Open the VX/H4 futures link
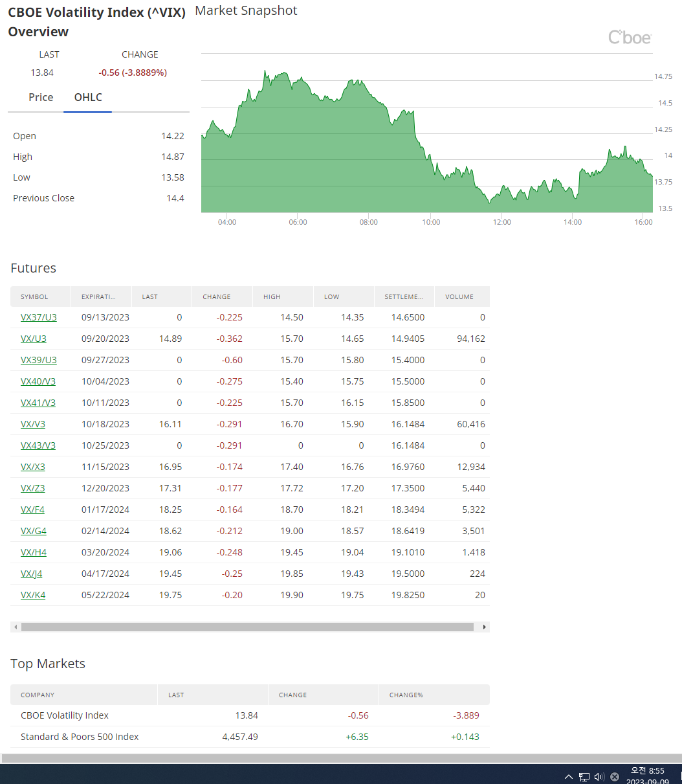 [x=34, y=552]
